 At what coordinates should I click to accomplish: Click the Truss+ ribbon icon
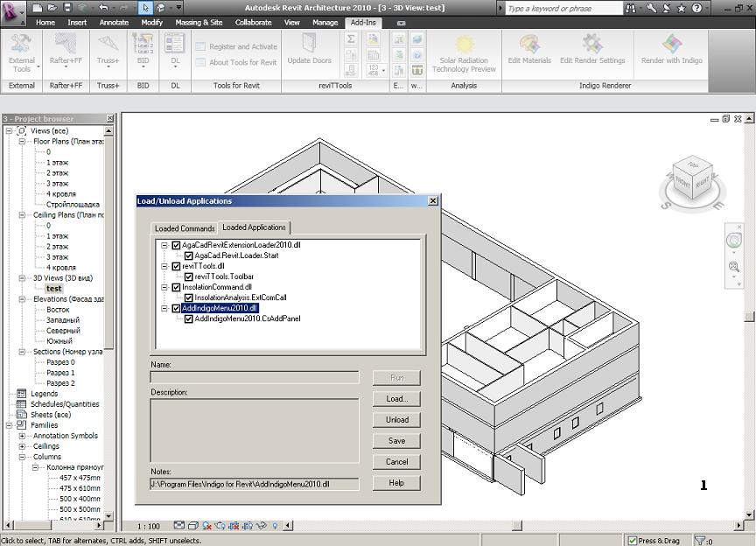pos(108,44)
